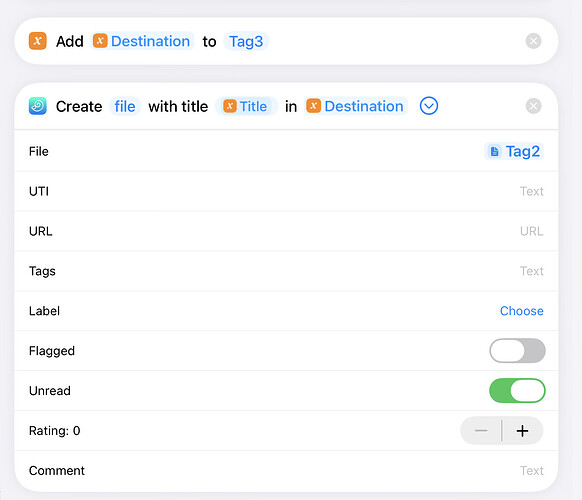Select the Title variable token

246,107
